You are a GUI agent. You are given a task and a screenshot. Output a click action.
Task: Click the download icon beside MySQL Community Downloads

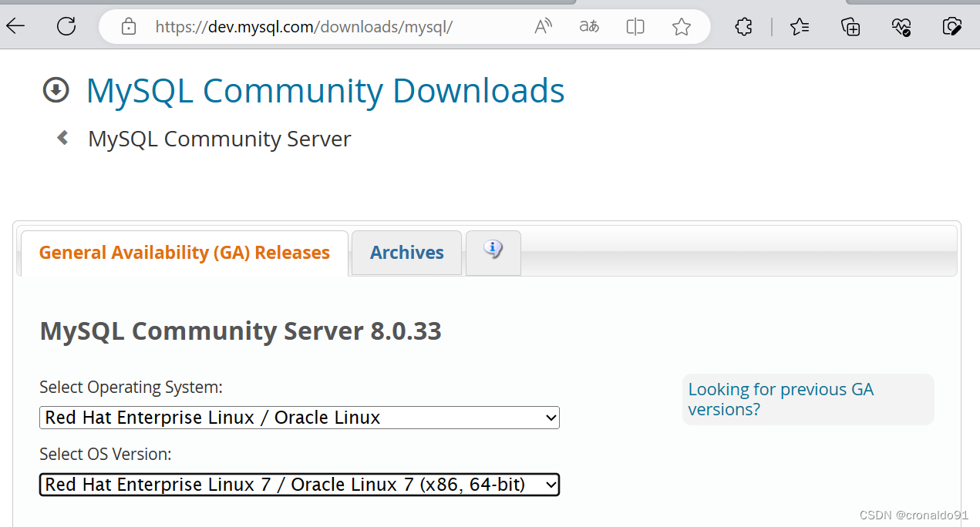coord(55,89)
